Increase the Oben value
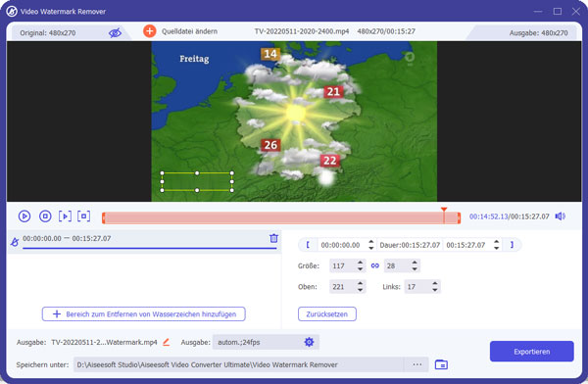 [x=360, y=284]
